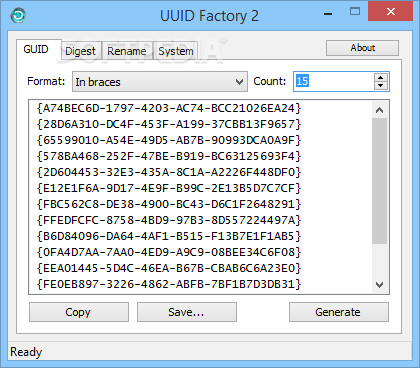
Task: Open the Digest tab
Action: (80, 51)
